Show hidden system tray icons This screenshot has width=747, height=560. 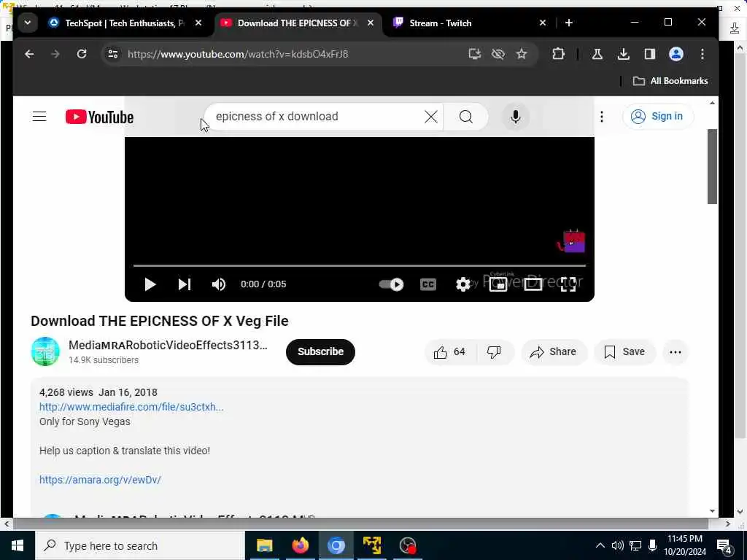(x=600, y=545)
